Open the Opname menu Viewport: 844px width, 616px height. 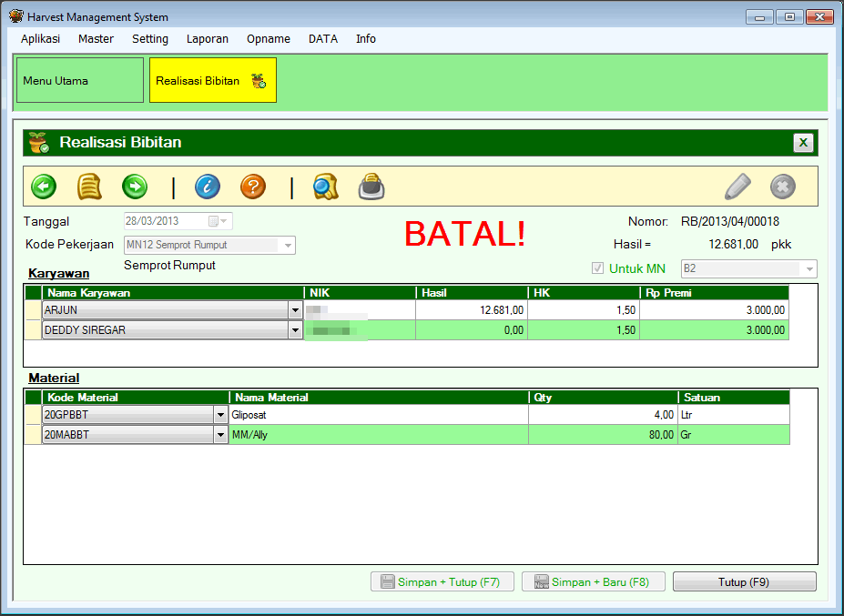tap(269, 39)
